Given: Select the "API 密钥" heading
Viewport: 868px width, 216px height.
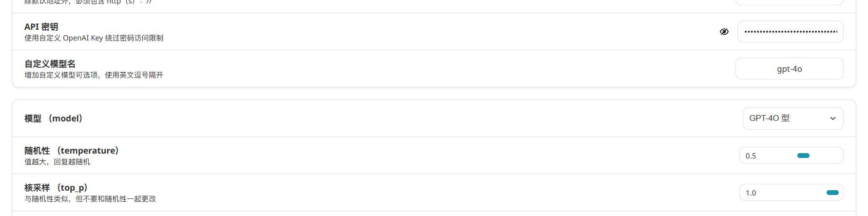Looking at the screenshot, I should point(41,27).
